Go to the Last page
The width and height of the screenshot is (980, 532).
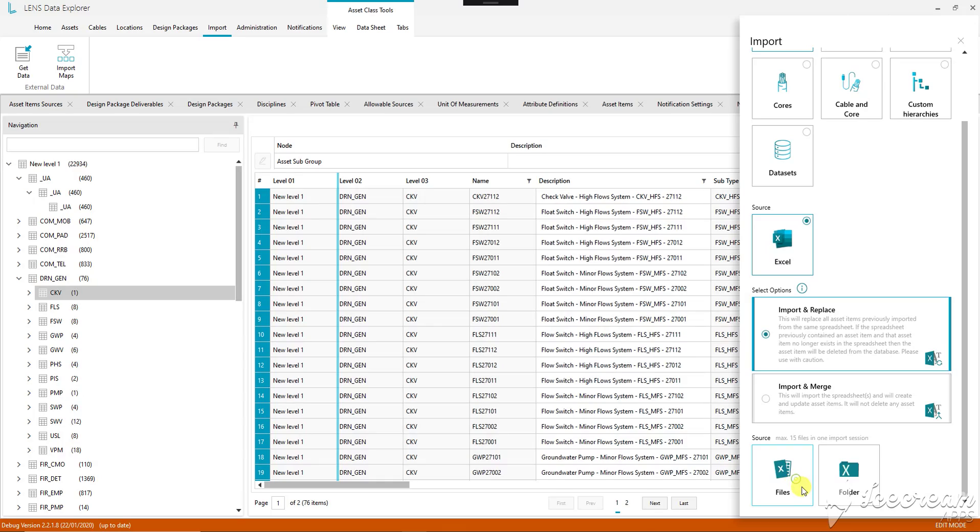coord(684,503)
